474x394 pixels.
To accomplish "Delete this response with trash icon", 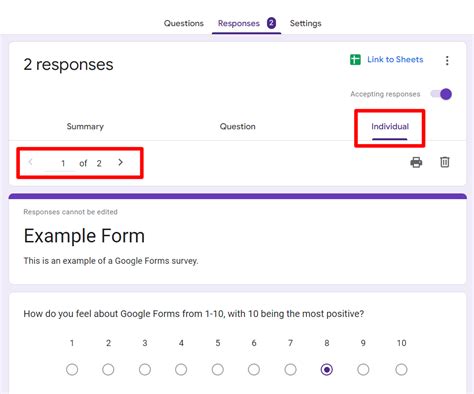I will (445, 162).
